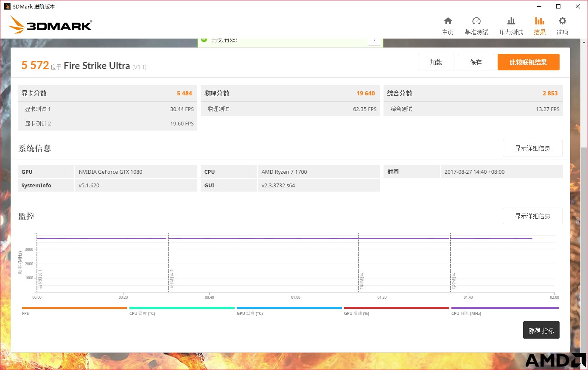
Task: Click the purple CPU frequency graph line
Action: pyautogui.click(x=284, y=238)
